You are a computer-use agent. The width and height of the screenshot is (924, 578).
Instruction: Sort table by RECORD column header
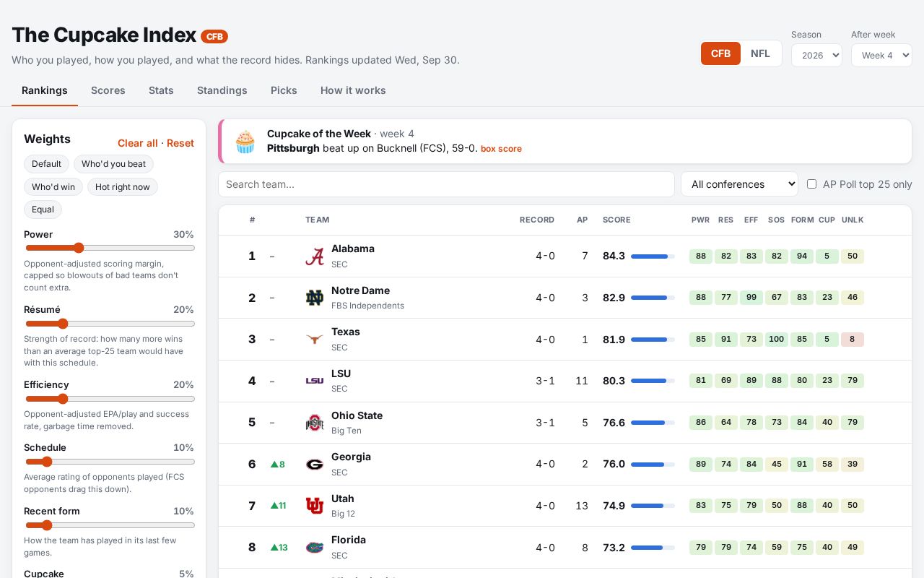(537, 220)
